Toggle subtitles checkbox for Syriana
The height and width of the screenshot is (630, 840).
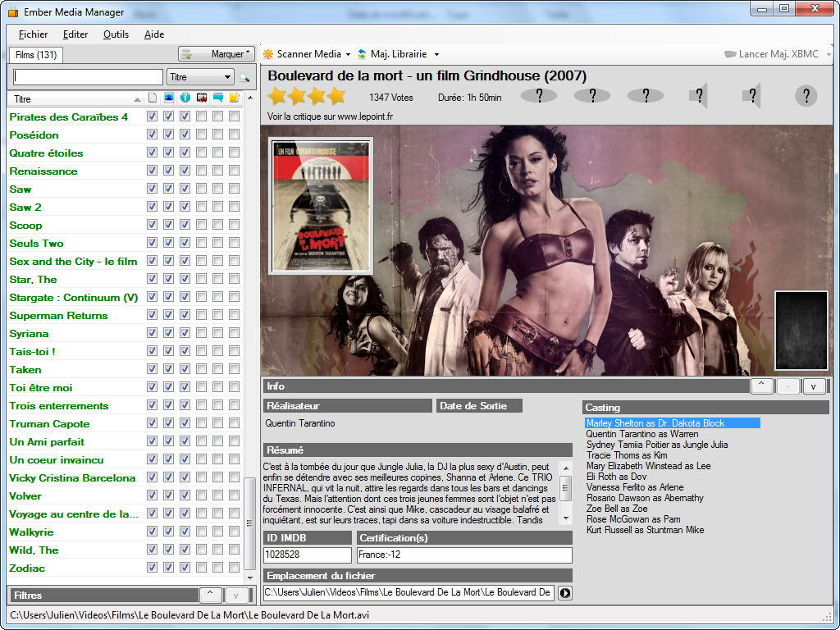pyautogui.click(x=217, y=333)
